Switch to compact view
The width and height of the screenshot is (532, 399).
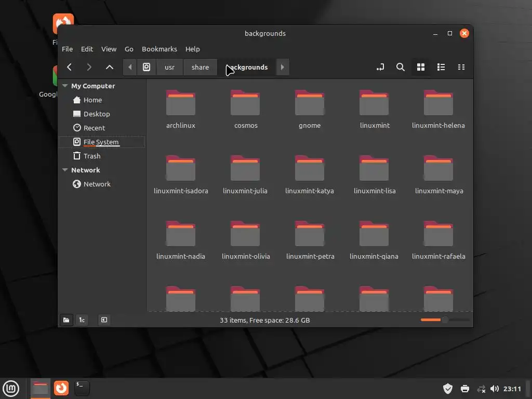click(x=461, y=67)
